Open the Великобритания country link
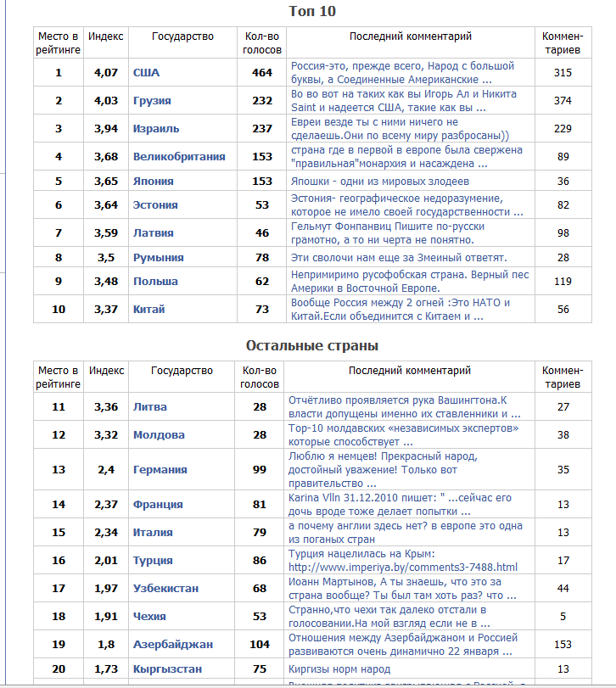 click(179, 157)
